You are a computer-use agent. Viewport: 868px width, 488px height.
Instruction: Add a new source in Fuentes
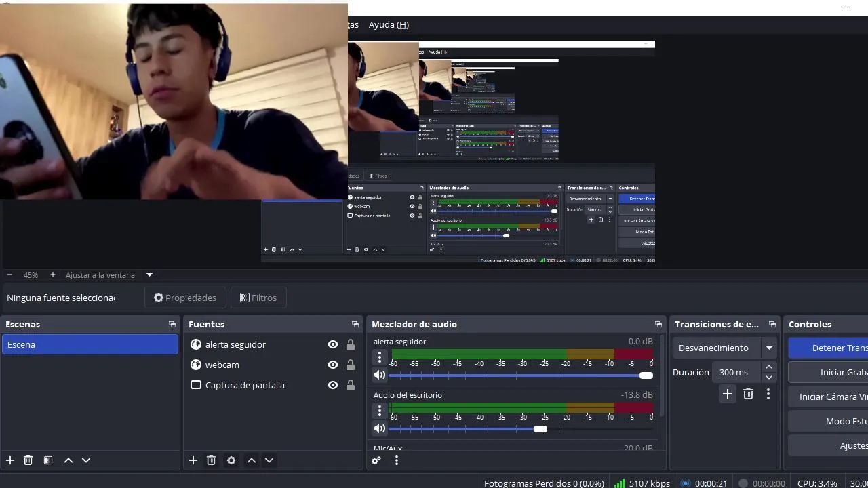point(193,460)
